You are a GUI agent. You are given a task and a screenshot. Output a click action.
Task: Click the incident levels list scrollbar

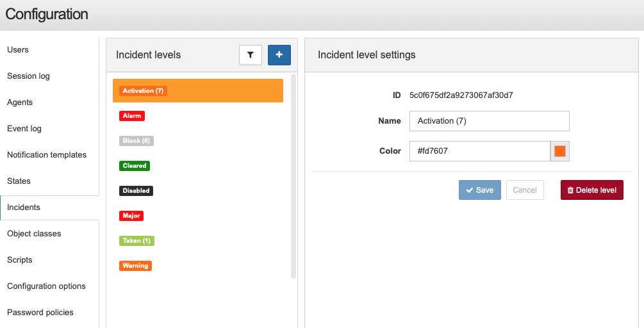pos(293,176)
